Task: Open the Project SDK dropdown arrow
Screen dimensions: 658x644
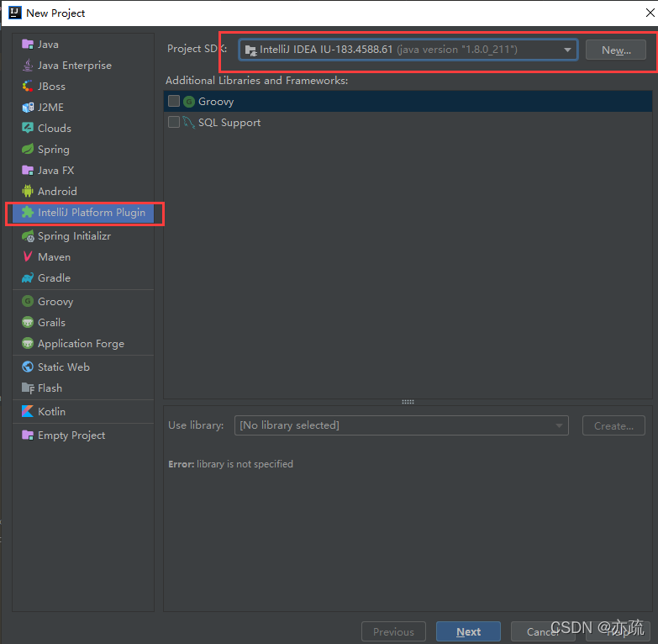Action: (567, 50)
